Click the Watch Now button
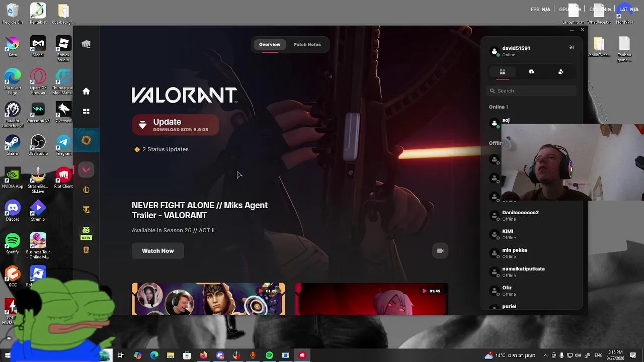Image resolution: width=644 pixels, height=362 pixels. (x=158, y=251)
